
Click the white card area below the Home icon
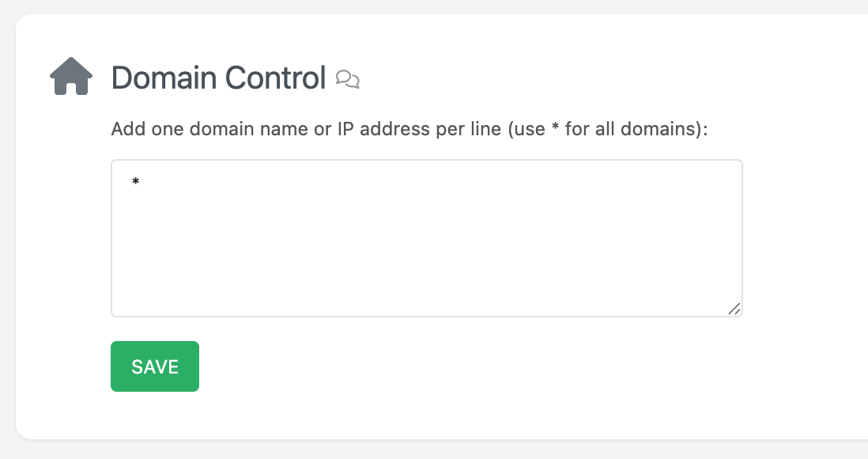(x=71, y=237)
